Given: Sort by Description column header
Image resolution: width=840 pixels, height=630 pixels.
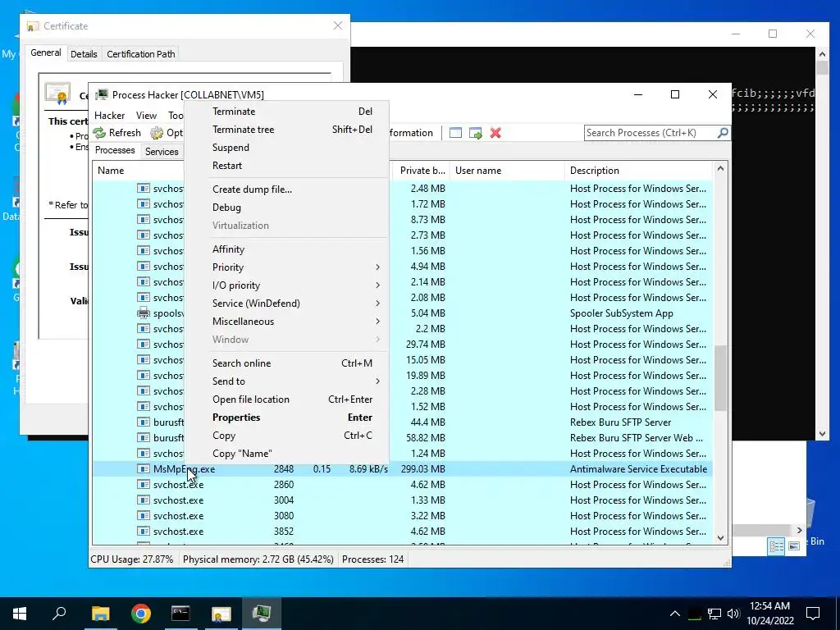Looking at the screenshot, I should (x=638, y=171).
